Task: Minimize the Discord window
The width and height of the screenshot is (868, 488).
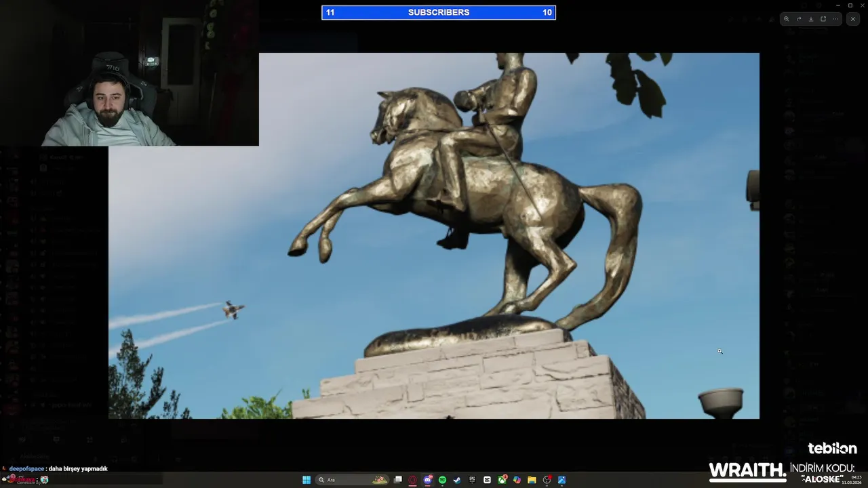Action: coord(838,5)
